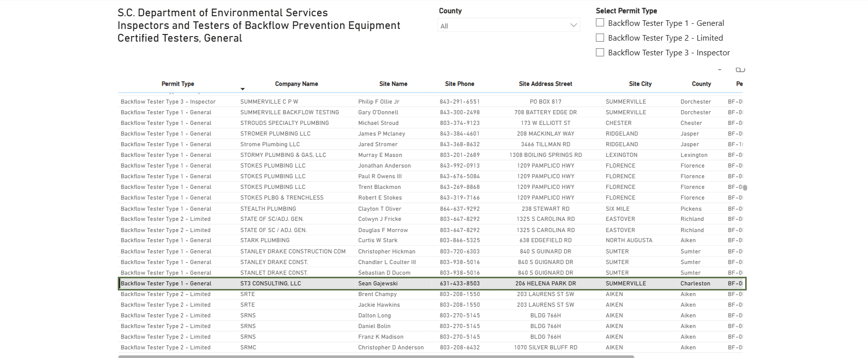Click site name Murray E Mason
Image resolution: width=868 pixels, height=358 pixels.
(x=380, y=155)
